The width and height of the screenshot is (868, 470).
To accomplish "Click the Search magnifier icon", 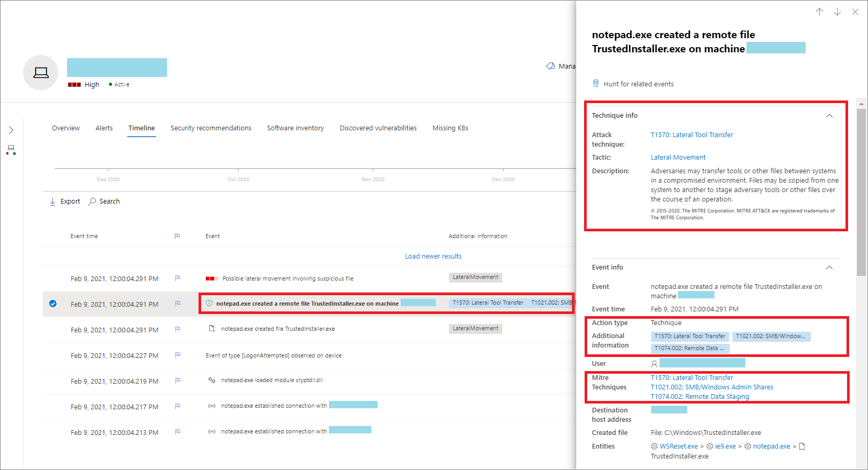I will coord(92,202).
